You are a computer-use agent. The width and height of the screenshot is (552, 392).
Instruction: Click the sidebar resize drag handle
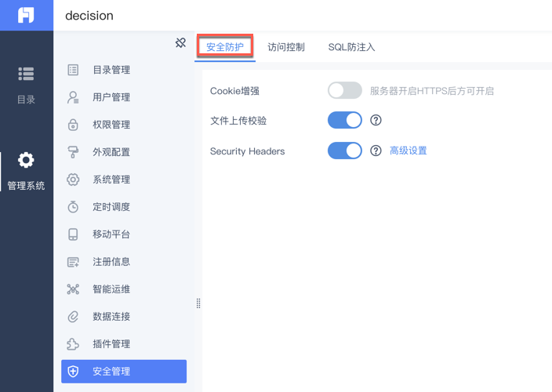tap(198, 303)
